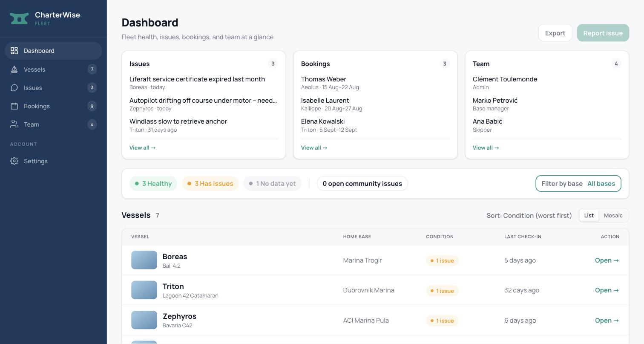
Task: Click Marina Trogir home base cell
Action: tap(362, 260)
